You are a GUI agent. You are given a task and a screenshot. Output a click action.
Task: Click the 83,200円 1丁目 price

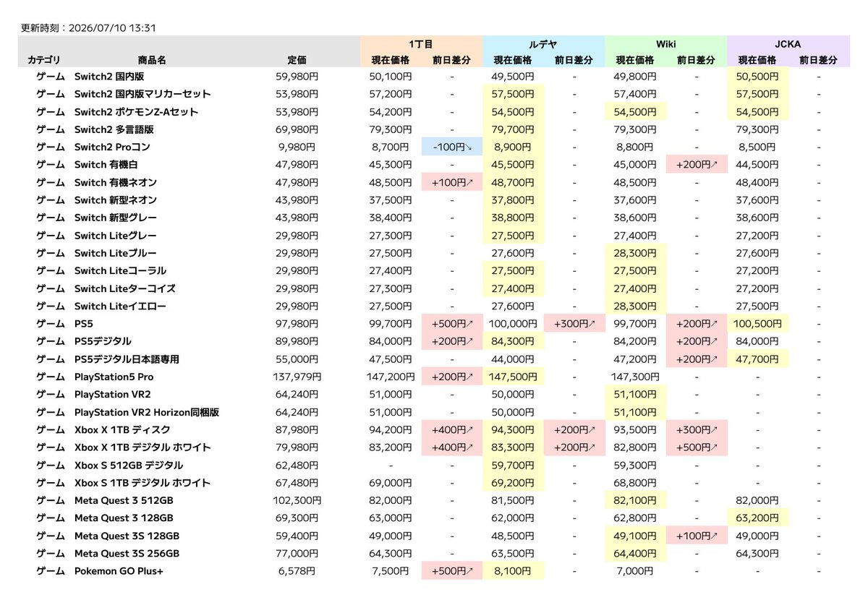391,447
